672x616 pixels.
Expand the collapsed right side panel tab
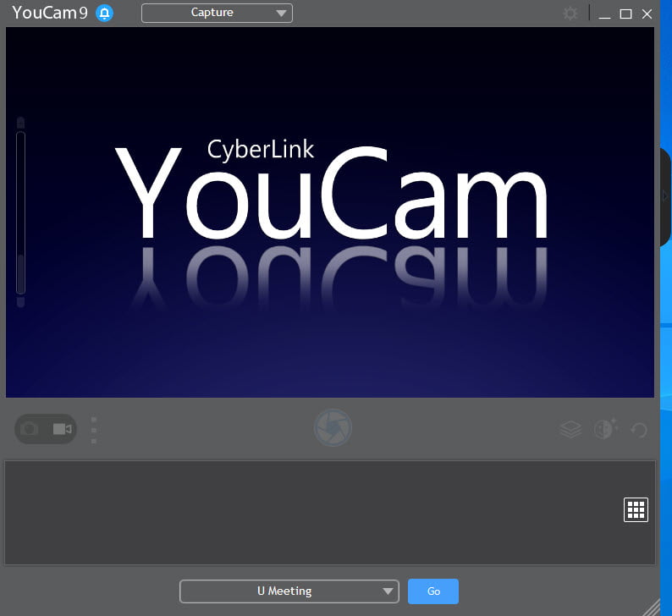[664, 196]
